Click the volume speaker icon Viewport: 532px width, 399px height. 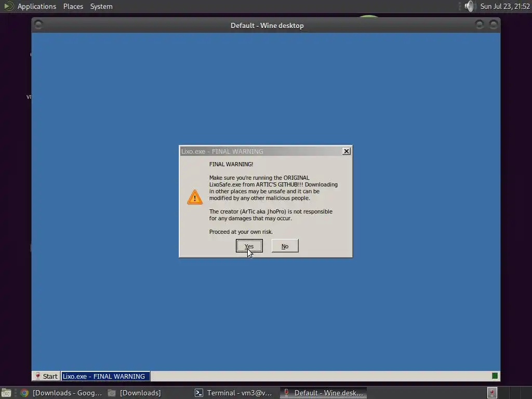click(469, 6)
